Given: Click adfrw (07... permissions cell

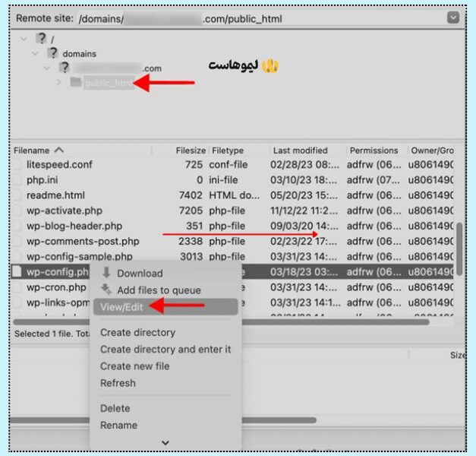Looking at the screenshot, I should [374, 180].
